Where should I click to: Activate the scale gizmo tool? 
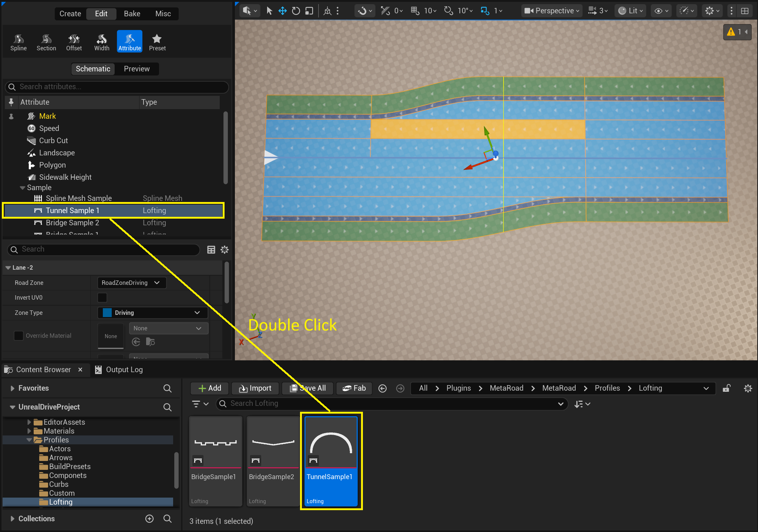(x=309, y=11)
